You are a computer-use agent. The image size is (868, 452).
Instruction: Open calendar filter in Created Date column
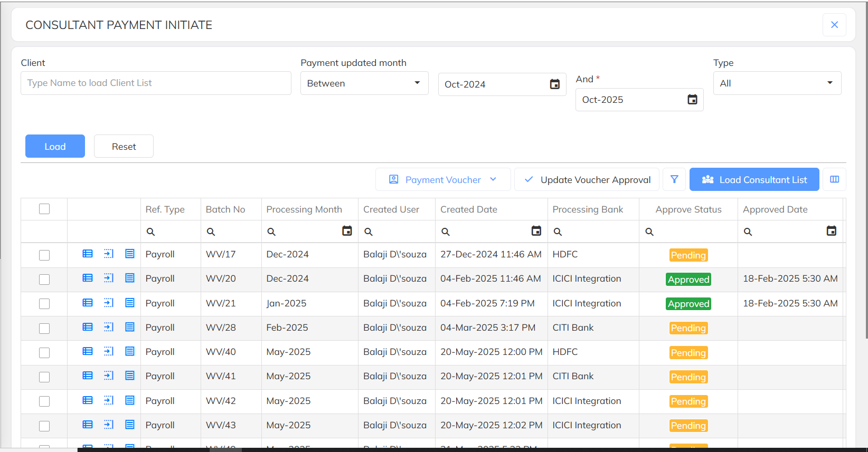click(x=536, y=231)
